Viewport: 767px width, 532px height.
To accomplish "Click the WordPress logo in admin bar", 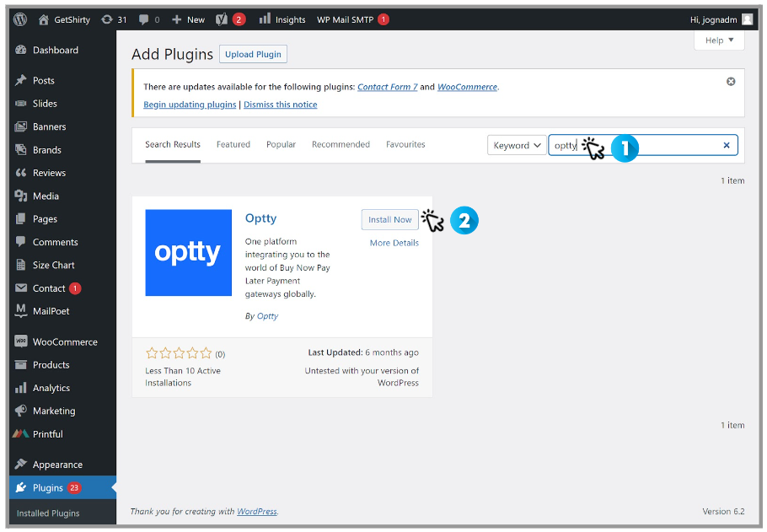I will [20, 19].
